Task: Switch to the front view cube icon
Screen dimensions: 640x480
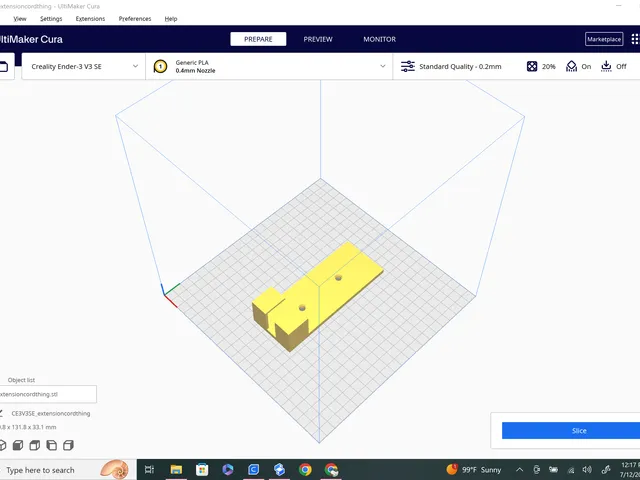Action: [18, 445]
